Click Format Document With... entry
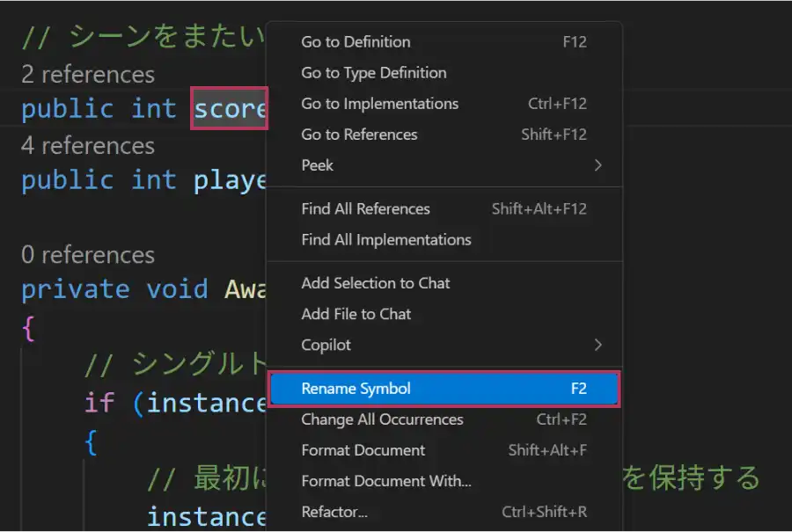This screenshot has height=532, width=792. [385, 481]
